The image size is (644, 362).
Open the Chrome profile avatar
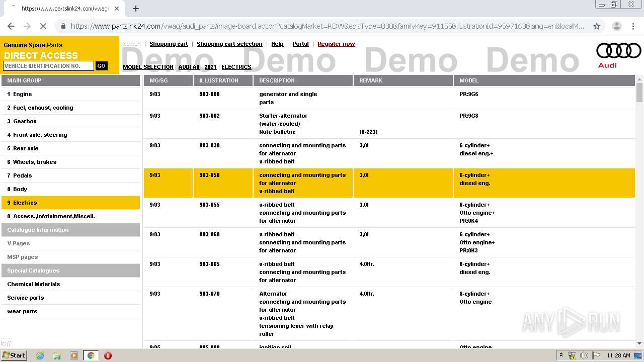click(x=616, y=26)
